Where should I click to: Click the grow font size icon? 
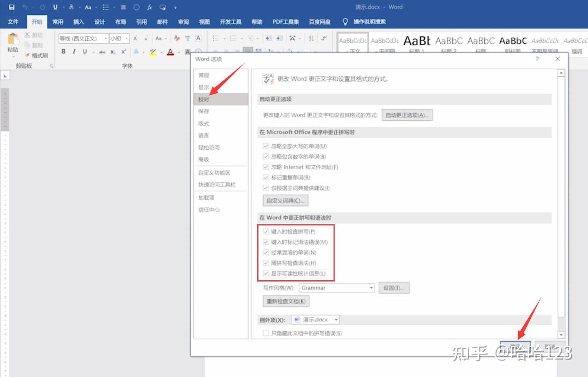135,38
